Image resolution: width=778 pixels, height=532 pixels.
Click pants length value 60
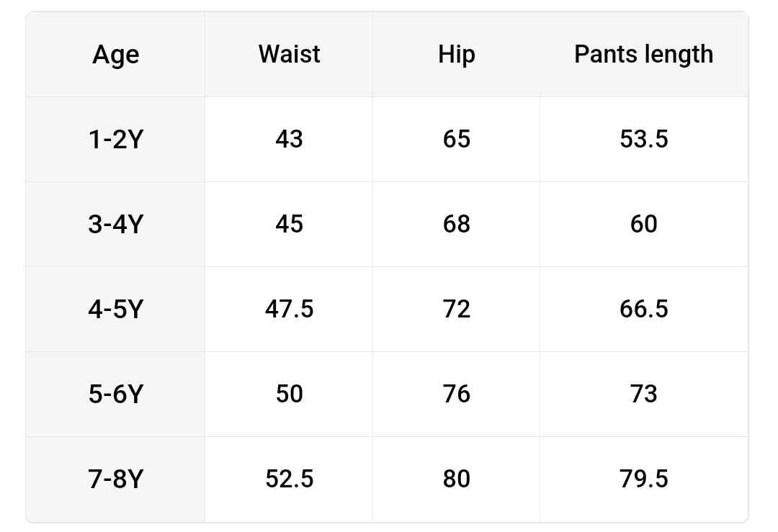tap(643, 224)
